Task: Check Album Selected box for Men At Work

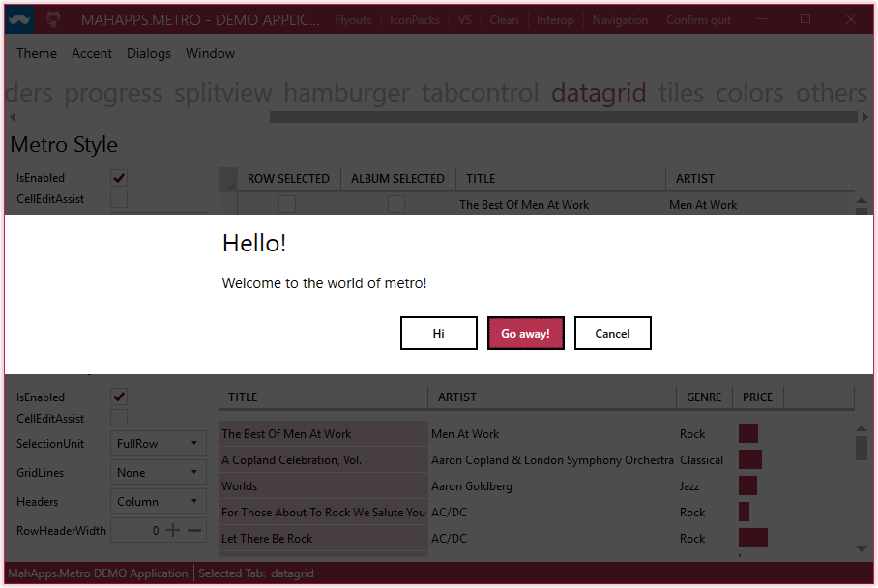Action: tap(396, 204)
